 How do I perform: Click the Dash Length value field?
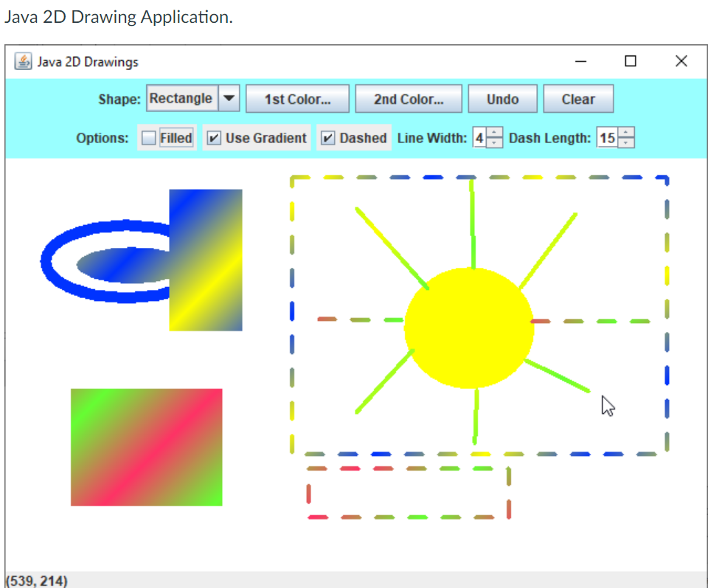pyautogui.click(x=608, y=137)
